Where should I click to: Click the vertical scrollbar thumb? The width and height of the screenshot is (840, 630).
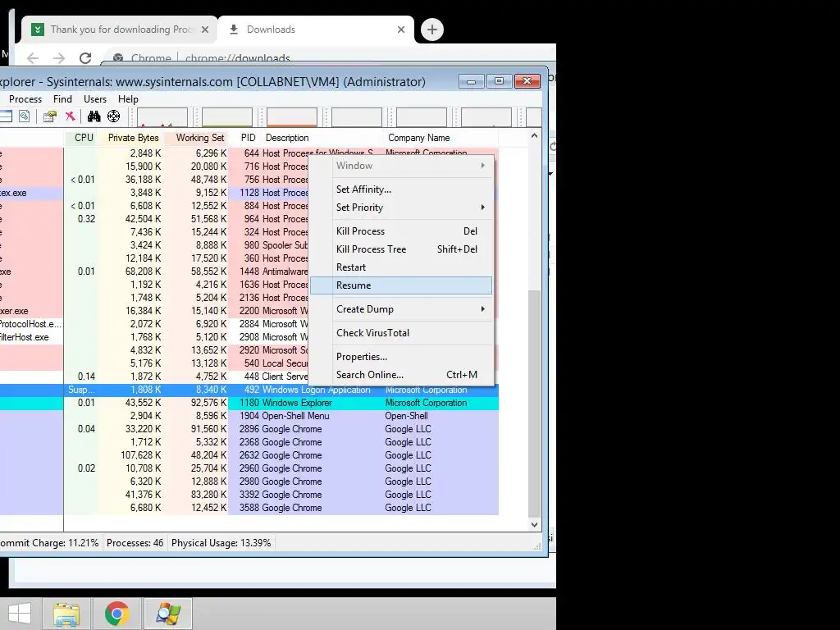pyautogui.click(x=534, y=404)
